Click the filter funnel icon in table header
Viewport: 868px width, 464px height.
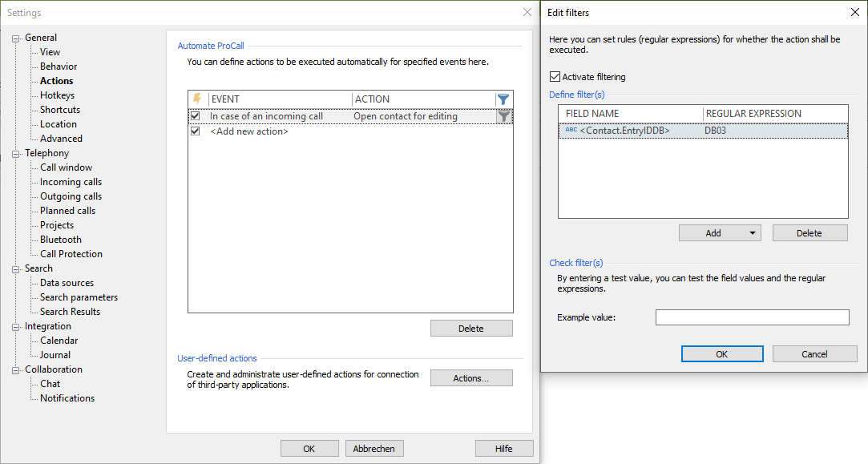tap(503, 99)
